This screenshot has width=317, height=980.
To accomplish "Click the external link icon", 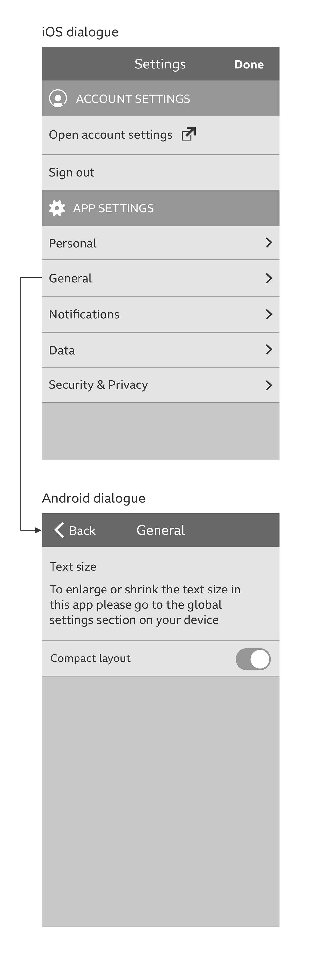I will tap(189, 134).
